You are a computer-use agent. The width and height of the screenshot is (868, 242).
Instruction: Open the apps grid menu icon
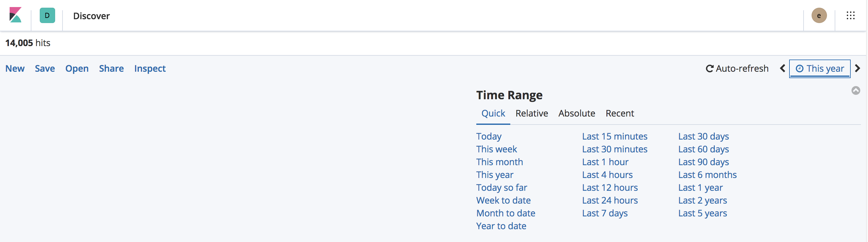[x=851, y=15]
